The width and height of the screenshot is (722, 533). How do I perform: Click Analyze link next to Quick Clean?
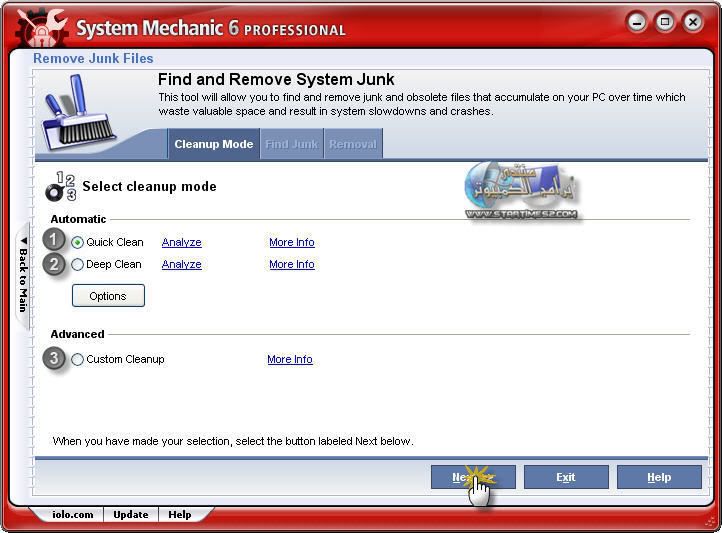pos(181,242)
